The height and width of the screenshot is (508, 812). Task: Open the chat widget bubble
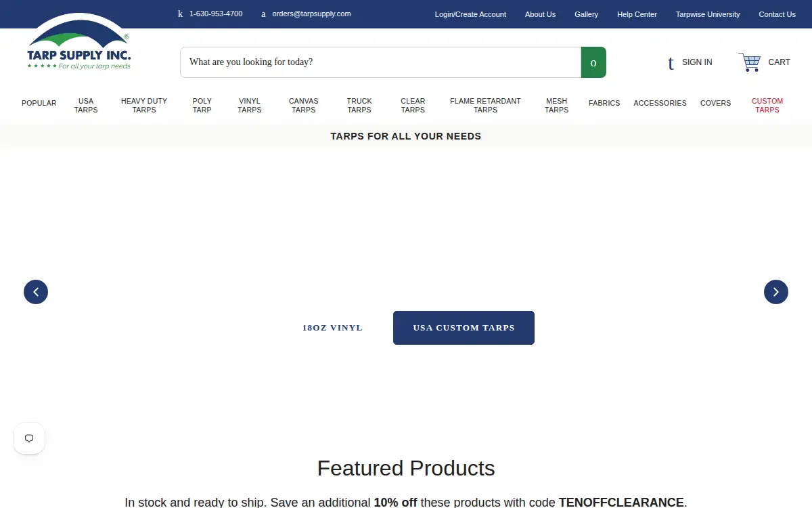click(29, 438)
